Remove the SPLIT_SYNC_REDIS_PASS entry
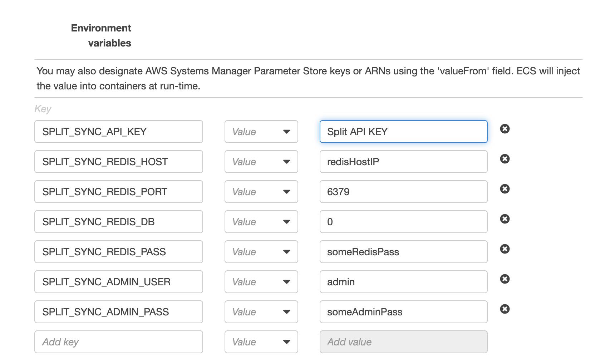The width and height of the screenshot is (600, 364). click(x=505, y=249)
